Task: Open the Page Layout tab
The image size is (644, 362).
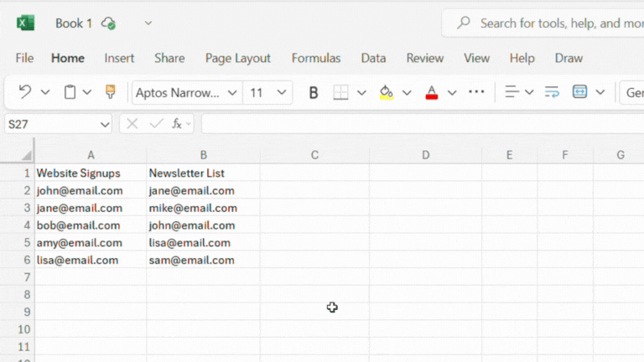Action: pos(238,59)
